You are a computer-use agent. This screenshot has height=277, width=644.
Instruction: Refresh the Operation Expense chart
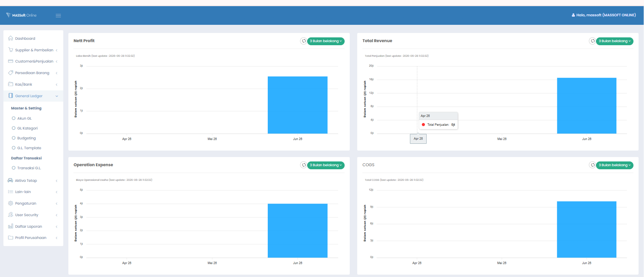[303, 165]
